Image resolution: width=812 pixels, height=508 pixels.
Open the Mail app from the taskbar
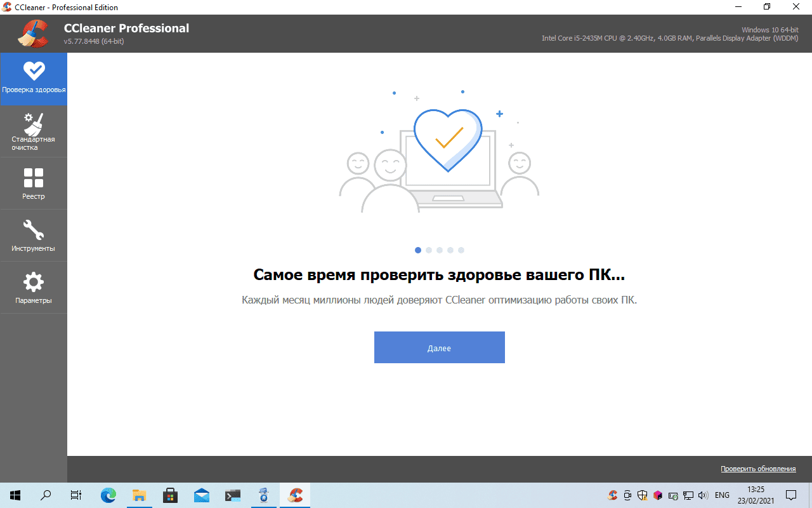[x=202, y=495]
